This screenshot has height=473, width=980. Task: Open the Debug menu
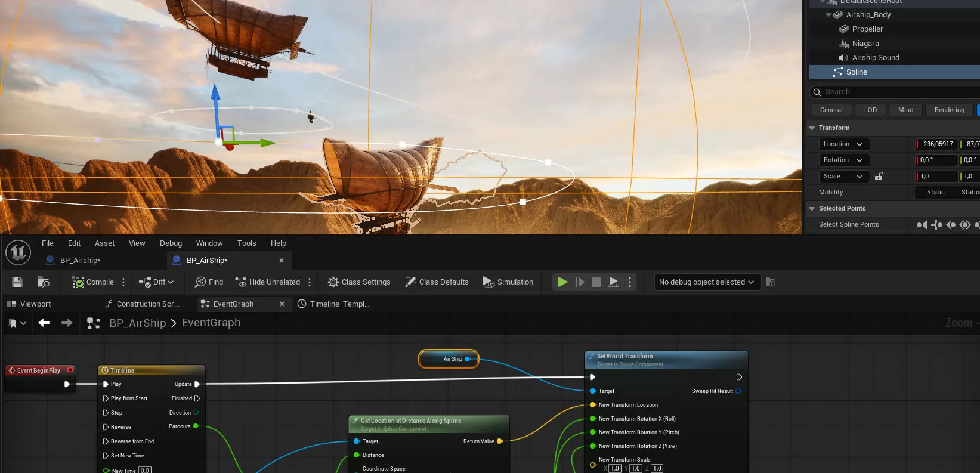pyautogui.click(x=171, y=243)
